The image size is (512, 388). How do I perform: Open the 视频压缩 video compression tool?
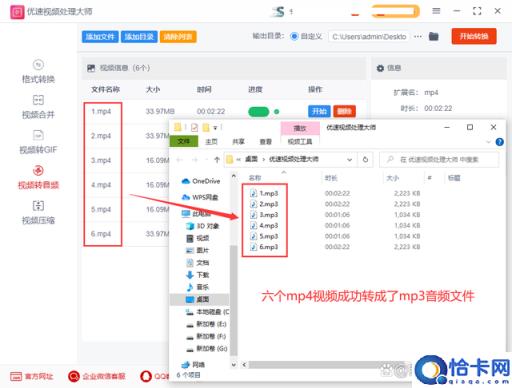coord(38,212)
